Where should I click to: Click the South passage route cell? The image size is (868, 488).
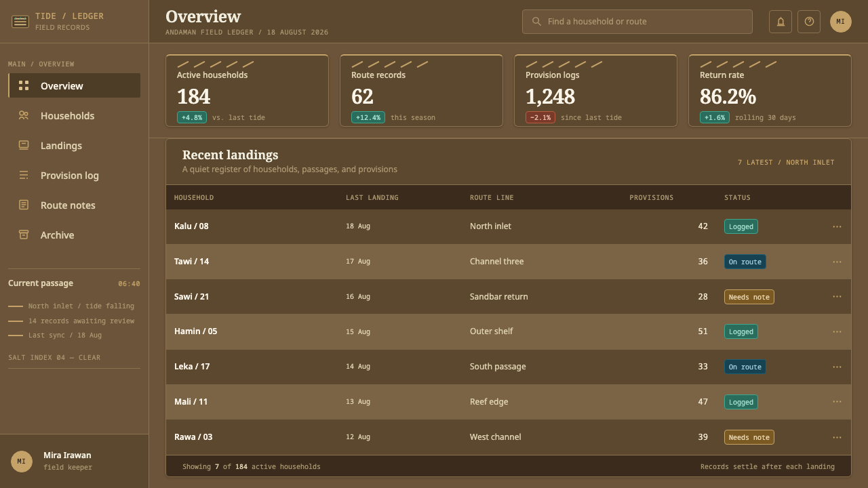[498, 367]
